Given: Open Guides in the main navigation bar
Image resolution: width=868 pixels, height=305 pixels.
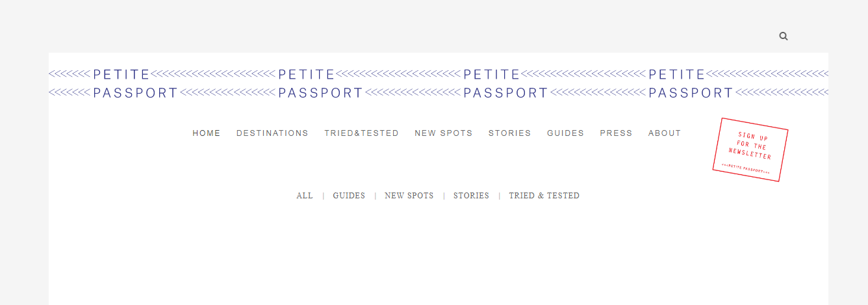Looking at the screenshot, I should tap(565, 133).
